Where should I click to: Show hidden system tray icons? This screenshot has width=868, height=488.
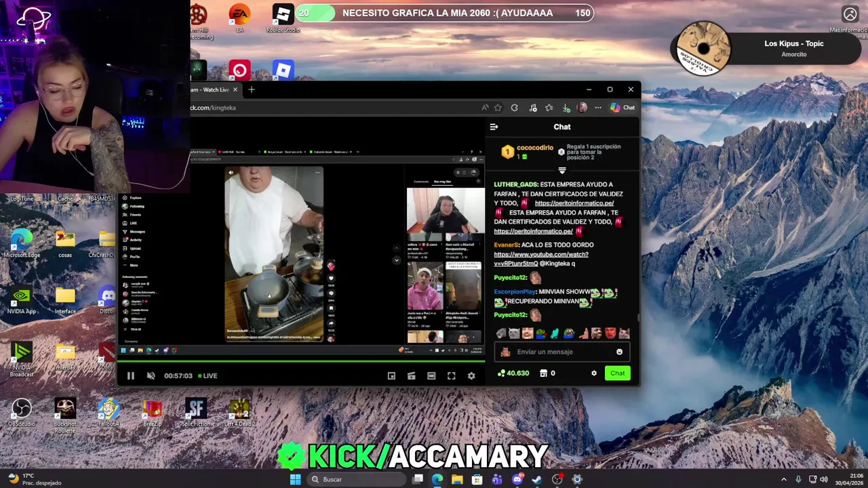[784, 479]
